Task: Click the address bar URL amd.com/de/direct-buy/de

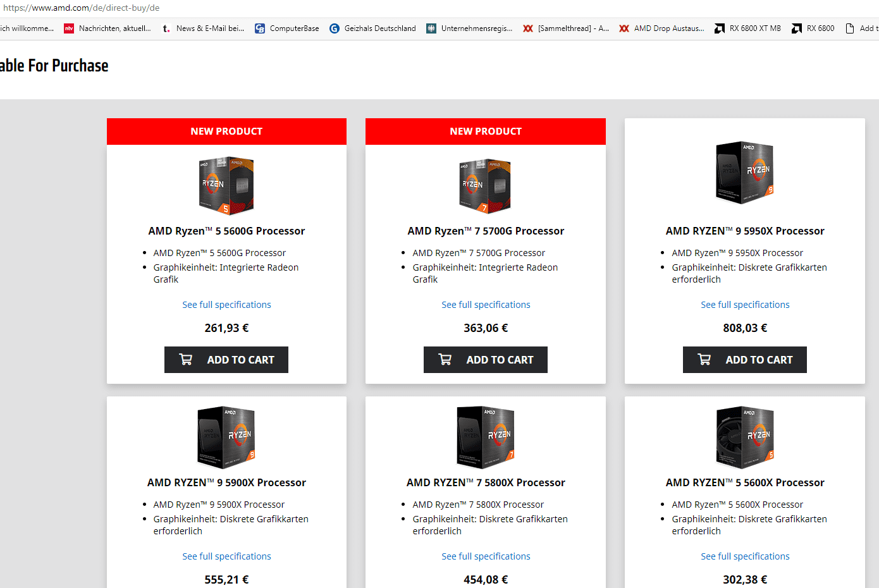Action: point(81,8)
